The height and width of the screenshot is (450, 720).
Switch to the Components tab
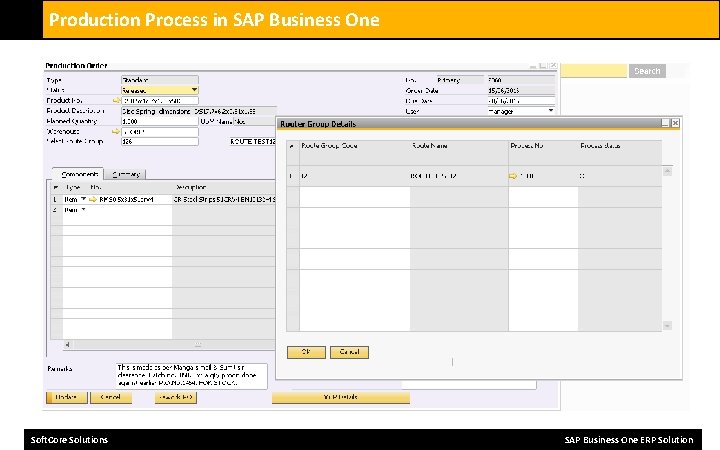[79, 174]
